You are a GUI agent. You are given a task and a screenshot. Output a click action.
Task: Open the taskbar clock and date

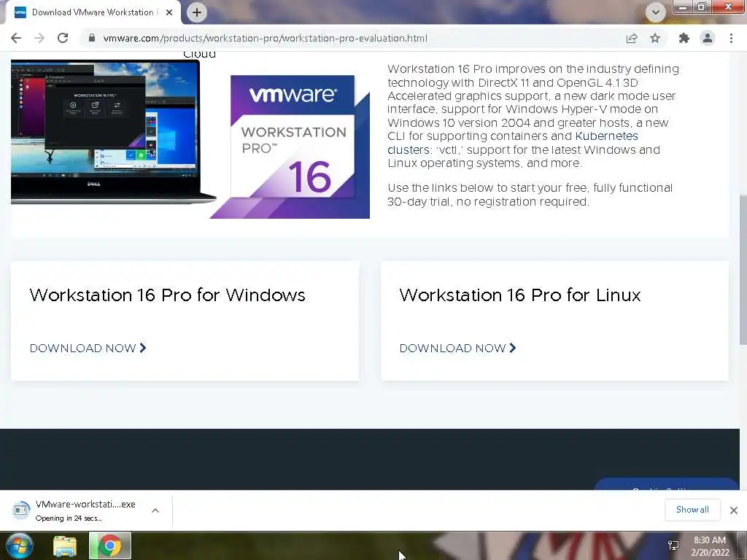[x=710, y=546]
